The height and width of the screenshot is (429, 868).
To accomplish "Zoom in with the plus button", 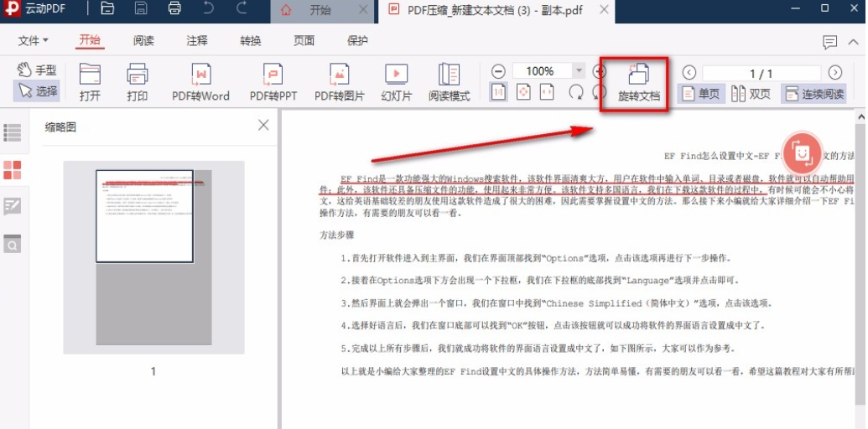I will [x=599, y=71].
